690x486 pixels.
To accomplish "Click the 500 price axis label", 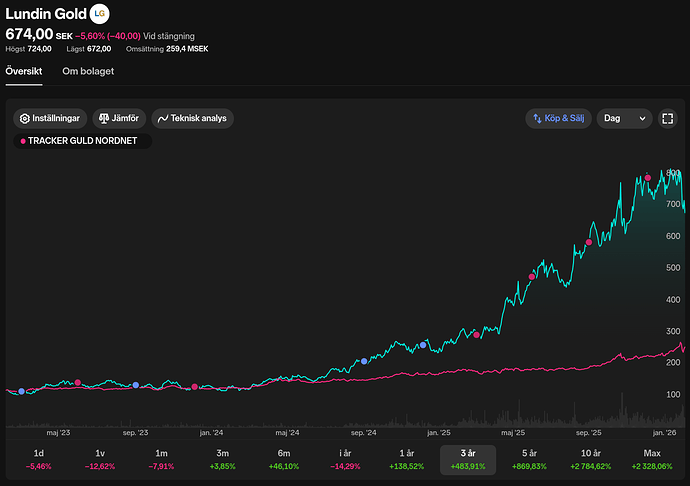I will coord(673,268).
